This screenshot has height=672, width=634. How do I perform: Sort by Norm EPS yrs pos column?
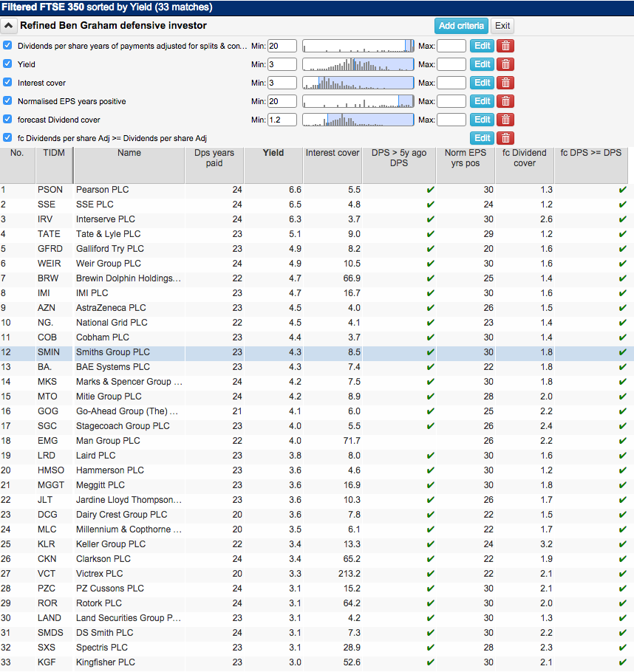466,165
